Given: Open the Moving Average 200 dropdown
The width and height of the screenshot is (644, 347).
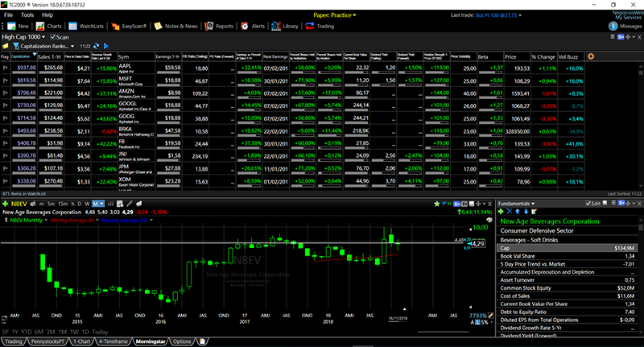Looking at the screenshot, I should click(x=151, y=220).
